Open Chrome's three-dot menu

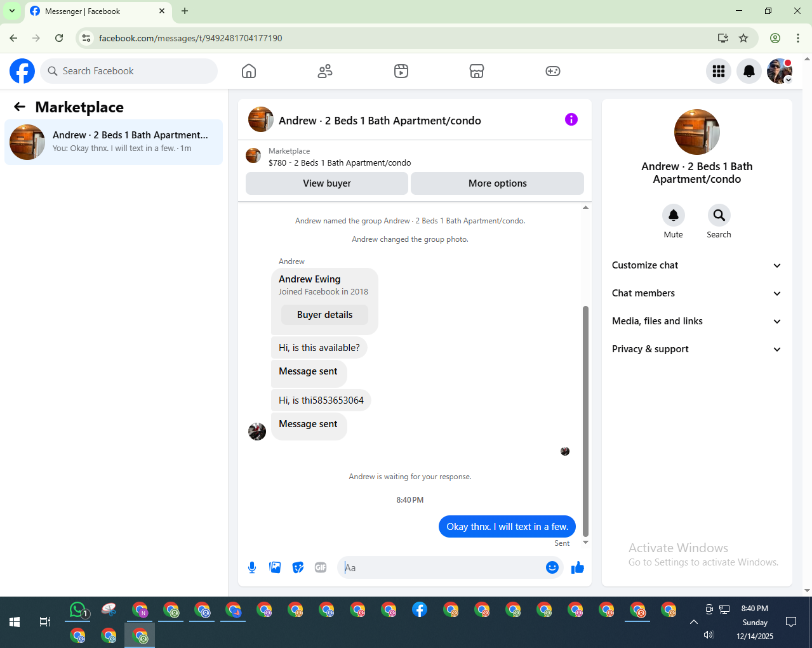798,38
